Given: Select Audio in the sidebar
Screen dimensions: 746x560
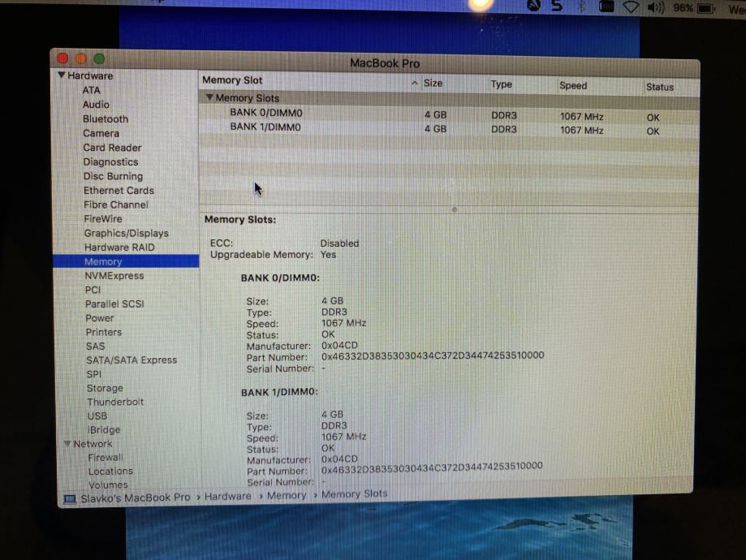Looking at the screenshot, I should pyautogui.click(x=96, y=104).
